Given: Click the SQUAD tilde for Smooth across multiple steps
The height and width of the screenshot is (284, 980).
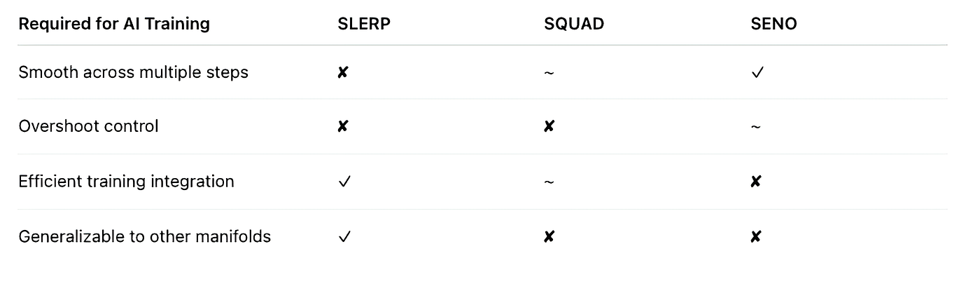Looking at the screenshot, I should coord(549,73).
